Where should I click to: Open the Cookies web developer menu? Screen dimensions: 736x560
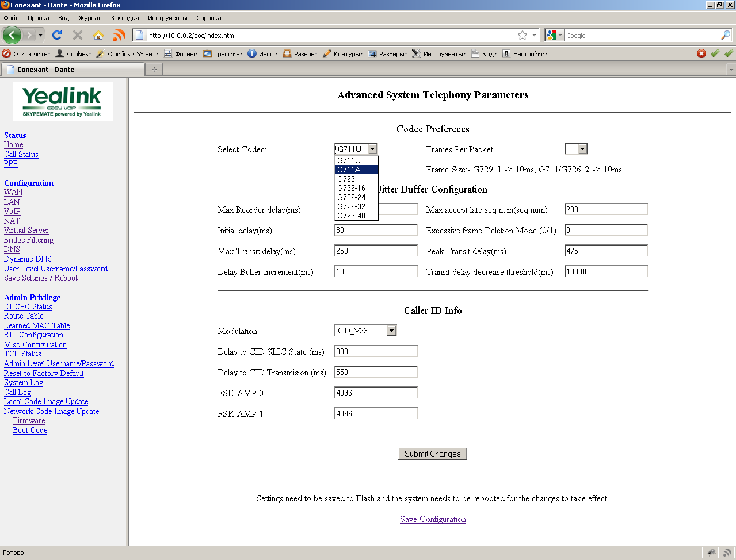pyautogui.click(x=73, y=53)
